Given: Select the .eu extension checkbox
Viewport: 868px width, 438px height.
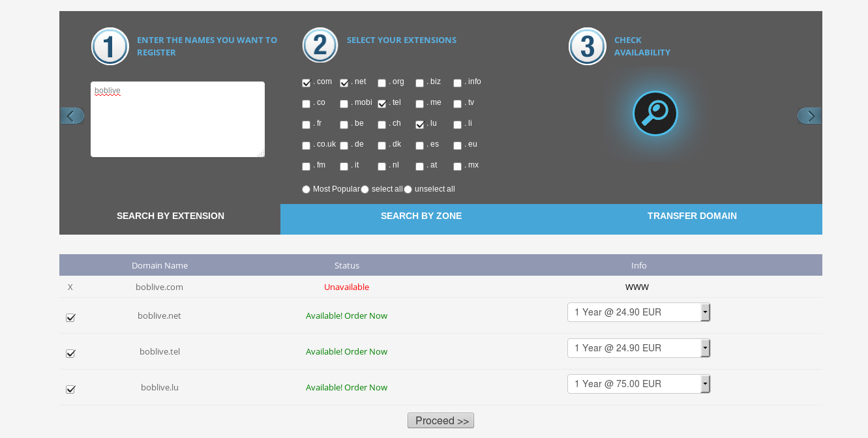Looking at the screenshot, I should [458, 145].
